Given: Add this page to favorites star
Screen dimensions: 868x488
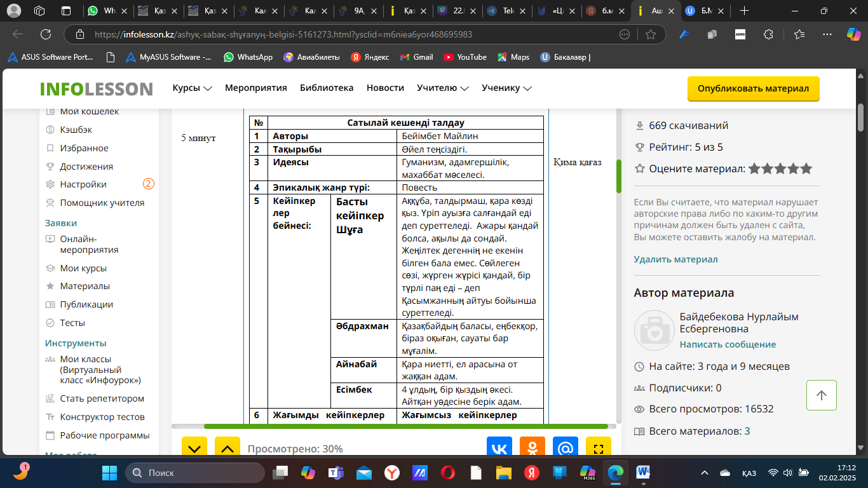Looking at the screenshot, I should (651, 34).
